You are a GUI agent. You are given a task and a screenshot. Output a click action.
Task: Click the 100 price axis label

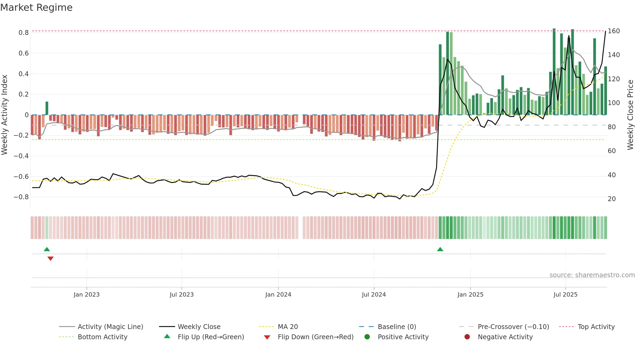tap(614, 103)
